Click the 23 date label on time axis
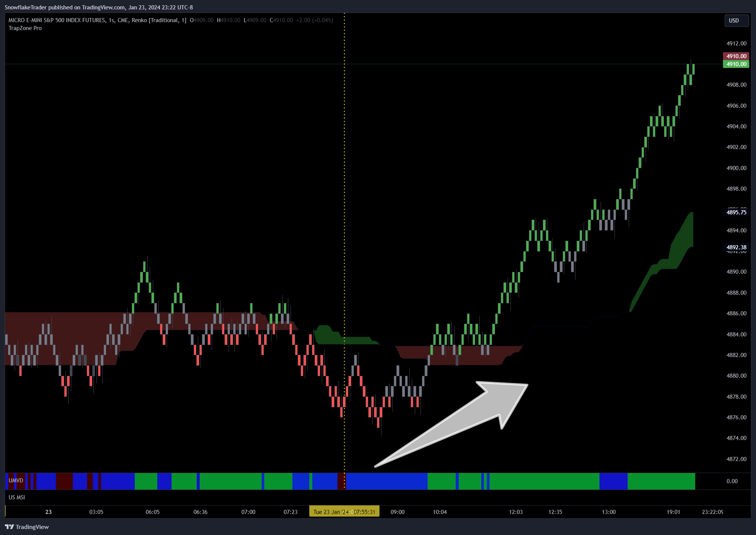The width and height of the screenshot is (756, 535). 48,512
